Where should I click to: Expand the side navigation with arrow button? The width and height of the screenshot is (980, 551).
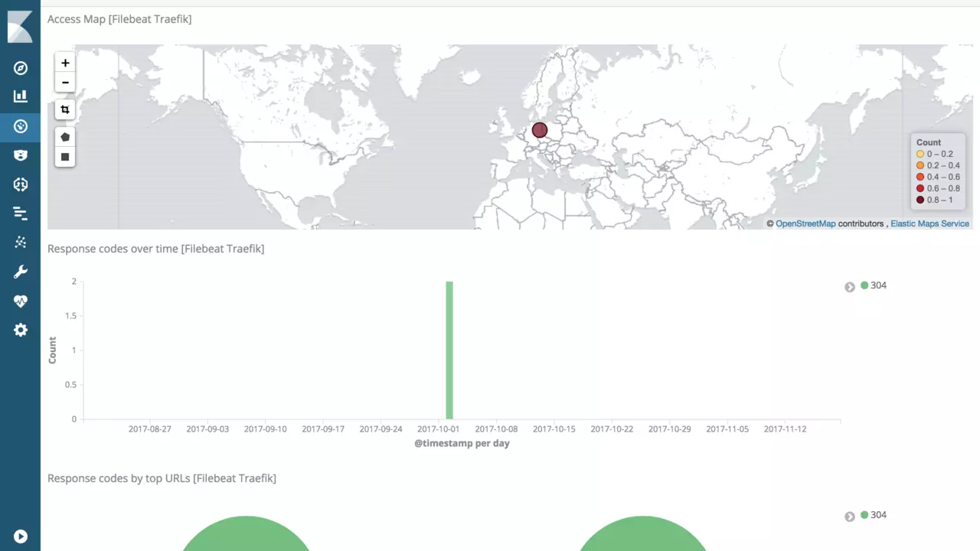coord(21,537)
